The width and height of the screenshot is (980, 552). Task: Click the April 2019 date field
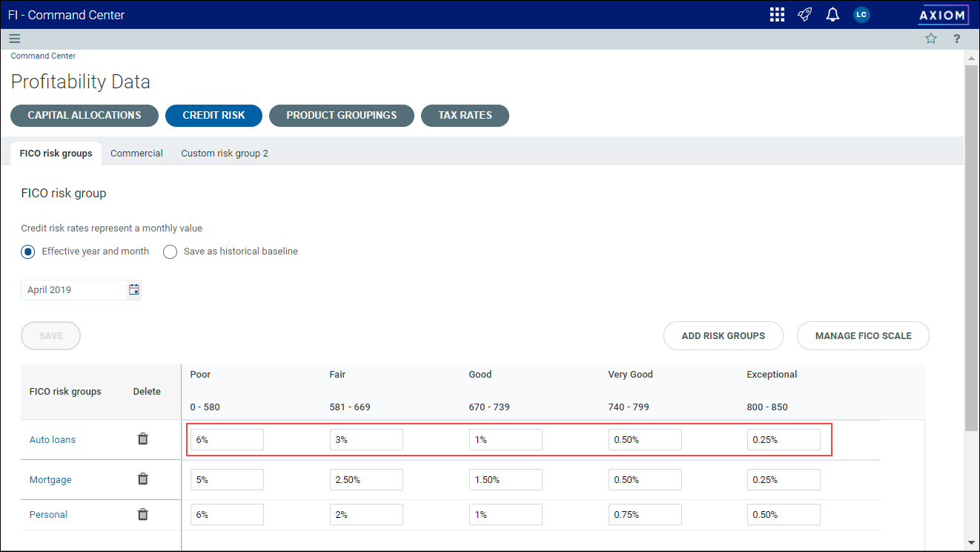74,289
